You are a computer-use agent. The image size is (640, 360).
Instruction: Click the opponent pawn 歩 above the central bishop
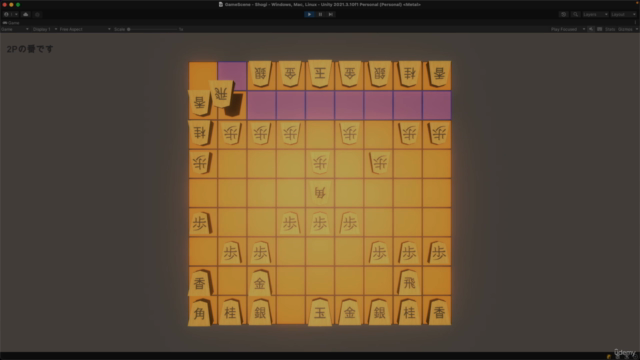click(320, 163)
